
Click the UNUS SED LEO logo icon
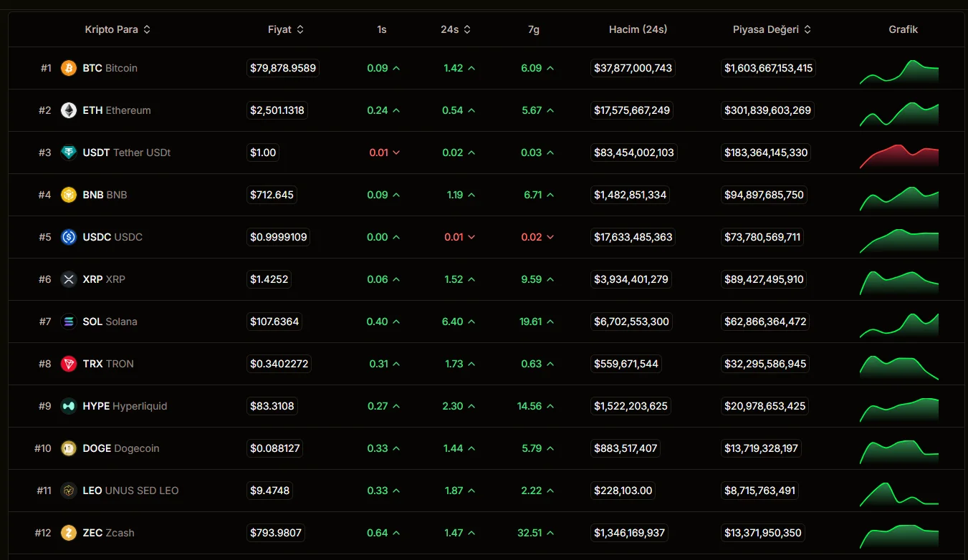(69, 491)
